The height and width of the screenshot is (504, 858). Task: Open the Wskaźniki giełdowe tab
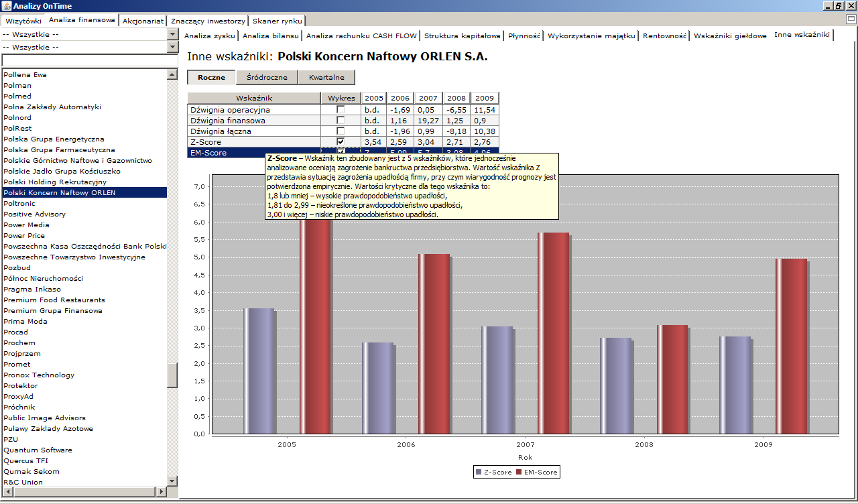(730, 36)
